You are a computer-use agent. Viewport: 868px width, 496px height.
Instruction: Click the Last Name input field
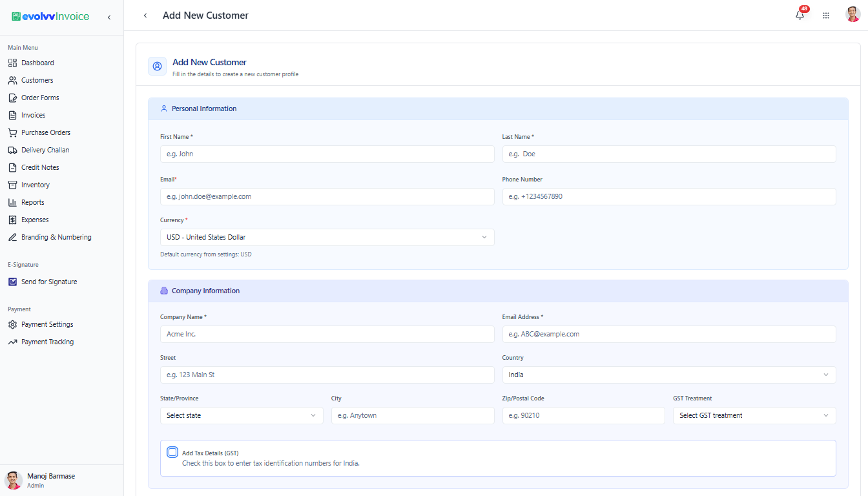[669, 154]
